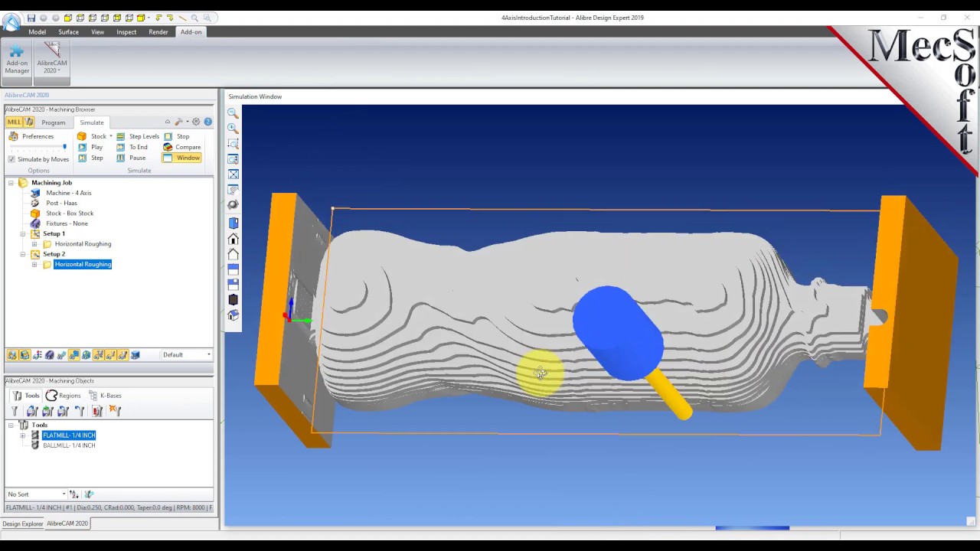Toggle Step Levels simulation option
Screen dimensions: 980x551
click(x=138, y=136)
